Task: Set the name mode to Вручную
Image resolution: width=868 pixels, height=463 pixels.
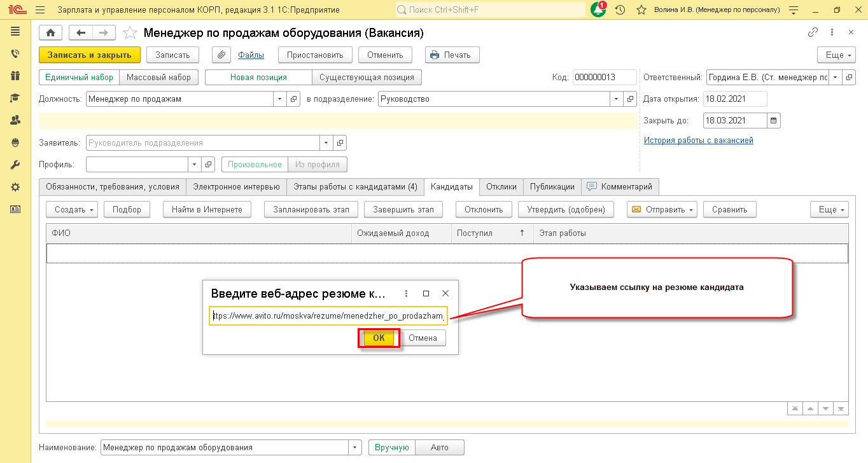Action: 392,448
